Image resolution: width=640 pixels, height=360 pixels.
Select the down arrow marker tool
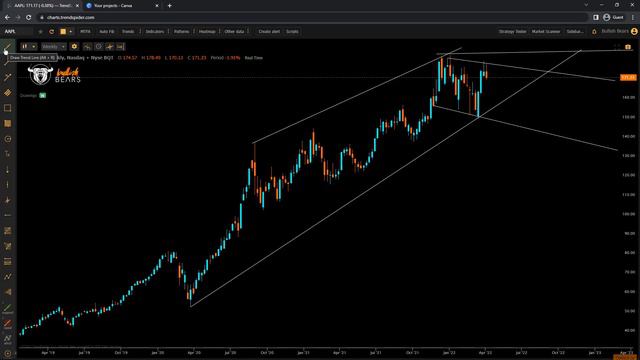7,169
